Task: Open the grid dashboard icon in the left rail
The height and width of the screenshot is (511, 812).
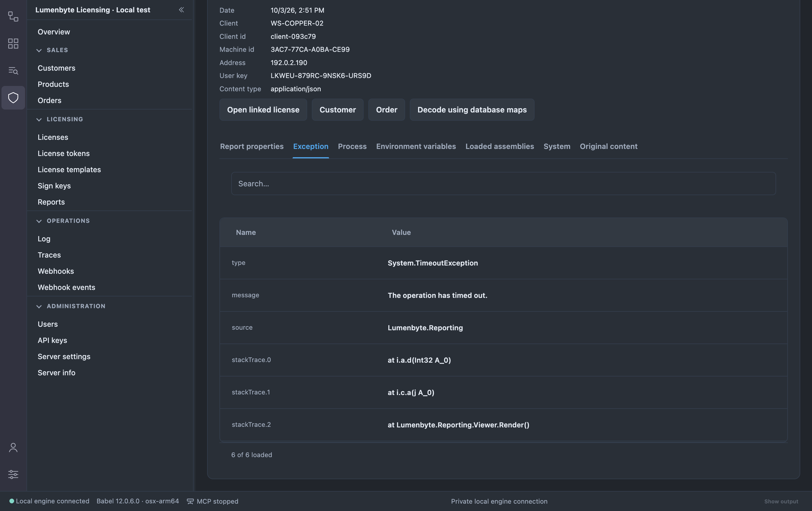Action: [x=13, y=44]
